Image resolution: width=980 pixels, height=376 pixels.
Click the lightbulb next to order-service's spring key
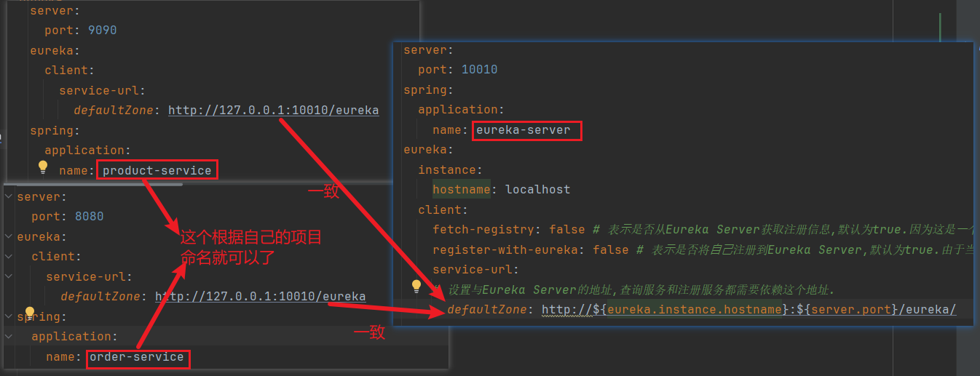pyautogui.click(x=30, y=313)
